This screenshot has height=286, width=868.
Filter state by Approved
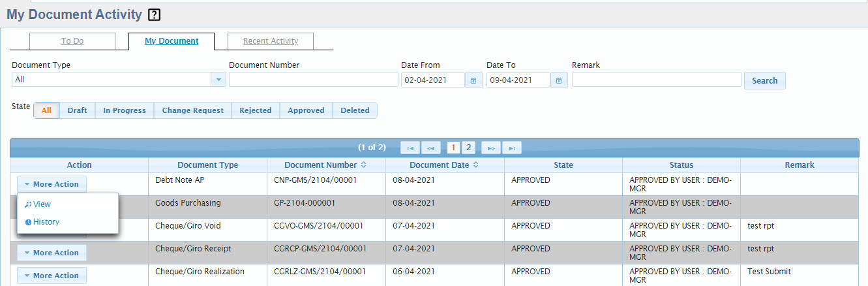(x=306, y=110)
